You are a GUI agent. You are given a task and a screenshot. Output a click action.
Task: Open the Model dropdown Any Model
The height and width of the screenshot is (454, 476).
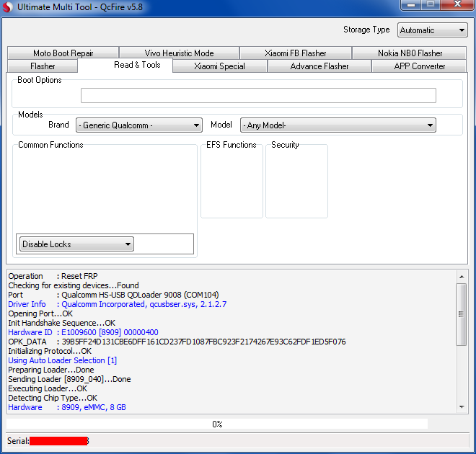(x=338, y=125)
